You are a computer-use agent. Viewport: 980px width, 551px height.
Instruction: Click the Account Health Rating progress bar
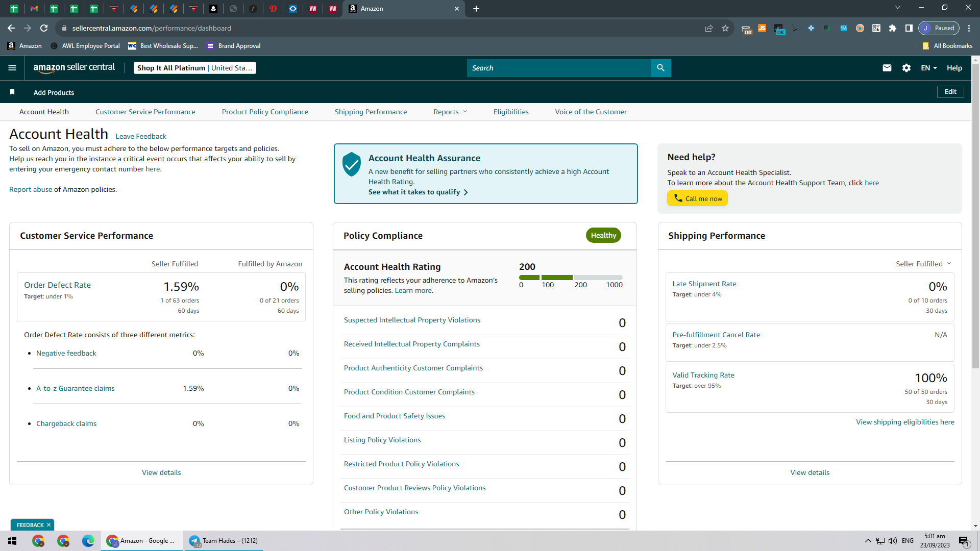[571, 278]
